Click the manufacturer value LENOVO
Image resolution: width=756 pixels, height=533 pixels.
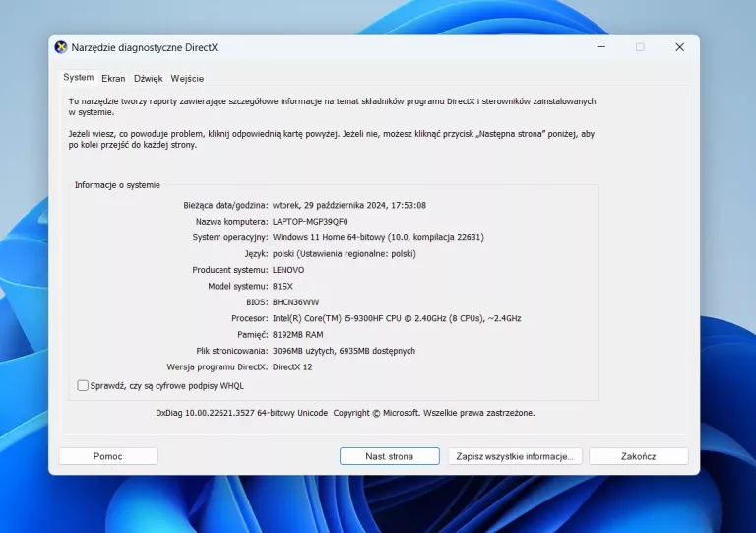click(288, 270)
